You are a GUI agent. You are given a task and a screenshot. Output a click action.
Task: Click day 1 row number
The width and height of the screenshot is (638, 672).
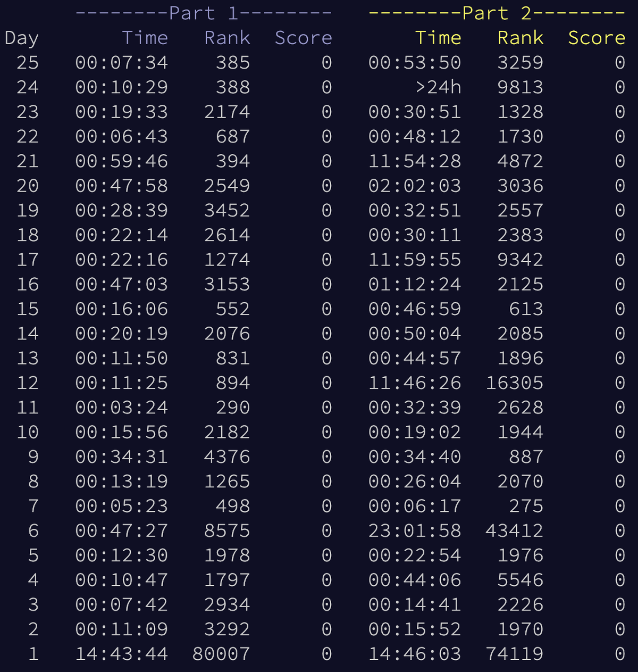[33, 653]
